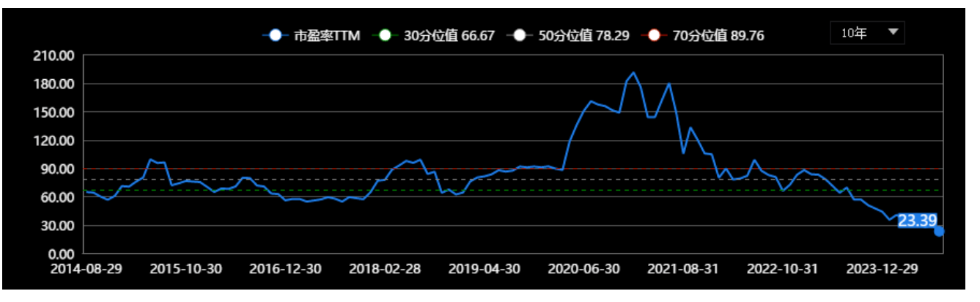Click the 150.00 y-axis label

pyautogui.click(x=55, y=112)
